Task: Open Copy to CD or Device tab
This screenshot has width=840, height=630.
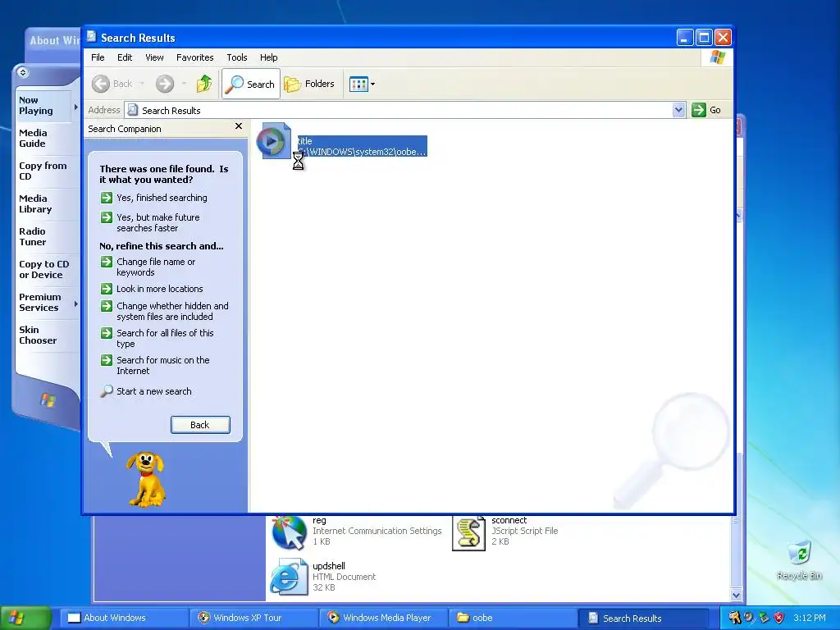Action: point(44,269)
